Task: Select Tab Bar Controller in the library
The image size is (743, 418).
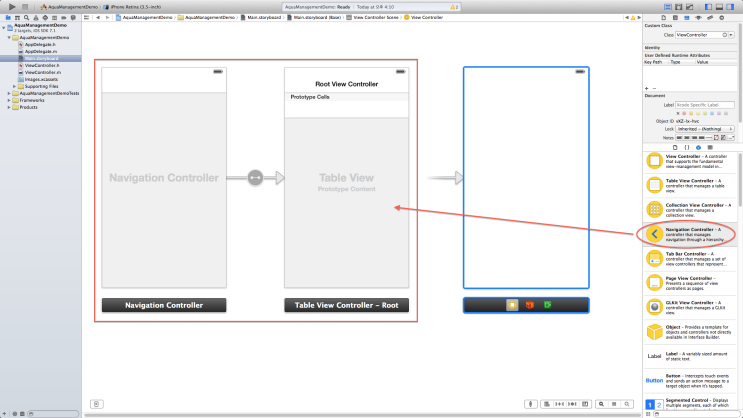Action: [x=690, y=259]
